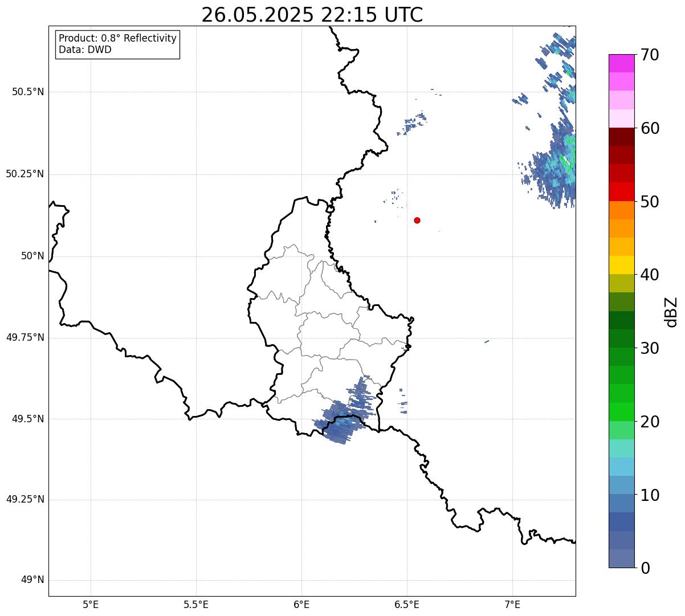
Task: Click the colorbar 50 tick label
Action: tap(650, 202)
